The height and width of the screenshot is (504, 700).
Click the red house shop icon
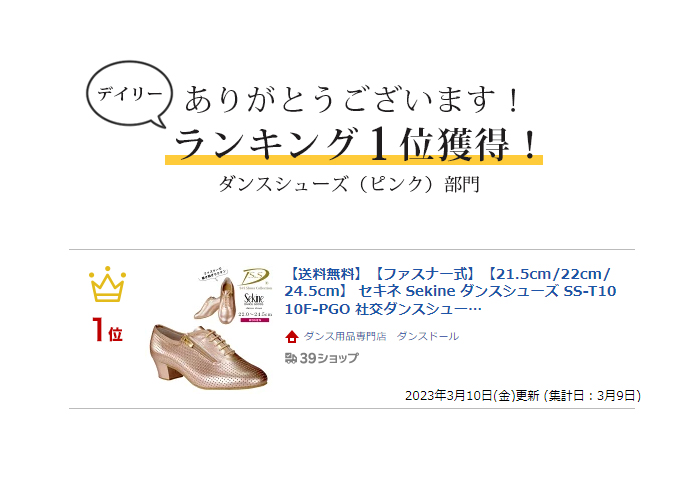(x=292, y=337)
